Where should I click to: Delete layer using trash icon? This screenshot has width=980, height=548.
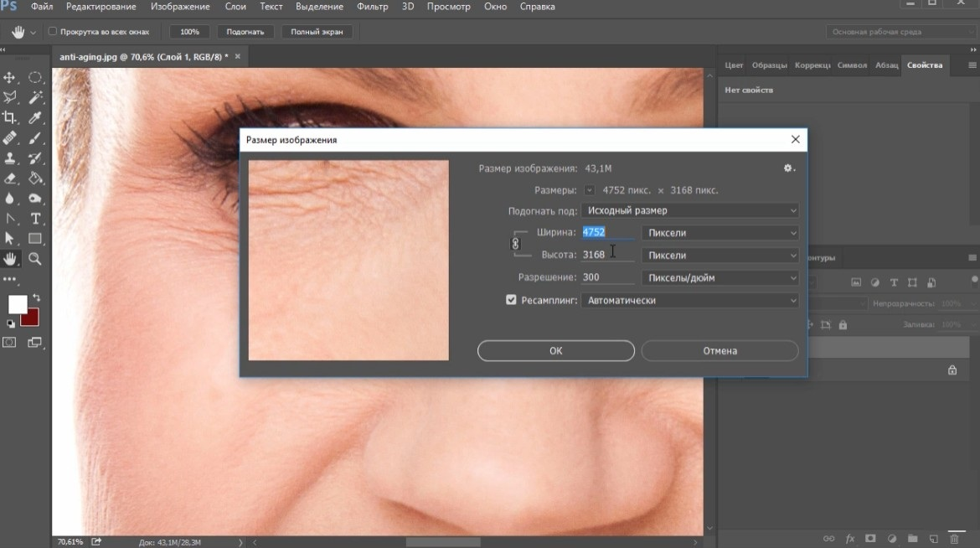click(954, 538)
